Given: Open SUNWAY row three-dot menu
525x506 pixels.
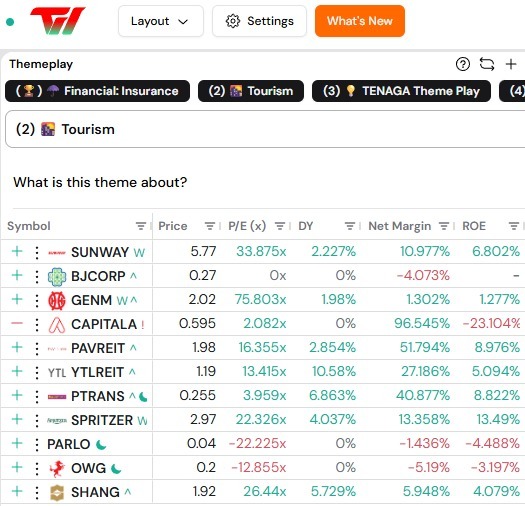Looking at the screenshot, I should point(37,252).
